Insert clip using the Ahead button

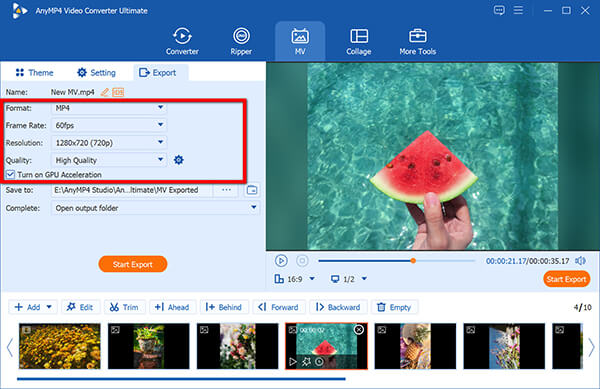(x=172, y=307)
